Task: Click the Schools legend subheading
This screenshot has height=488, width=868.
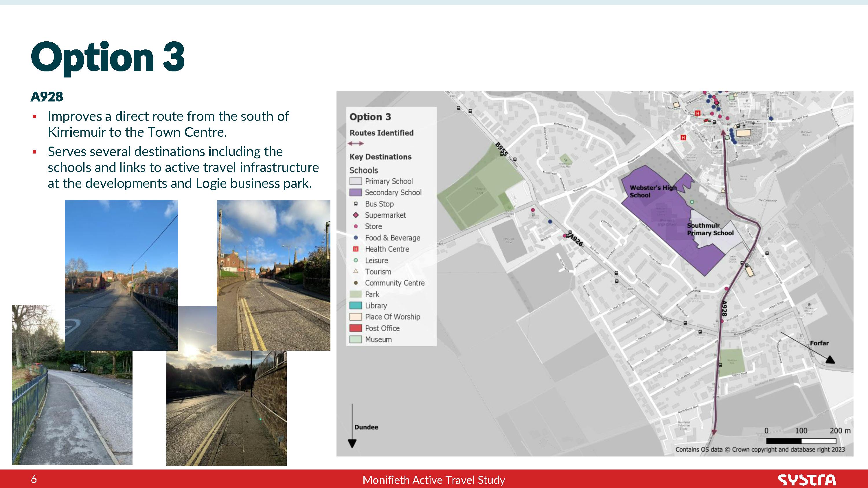Action: pos(364,170)
